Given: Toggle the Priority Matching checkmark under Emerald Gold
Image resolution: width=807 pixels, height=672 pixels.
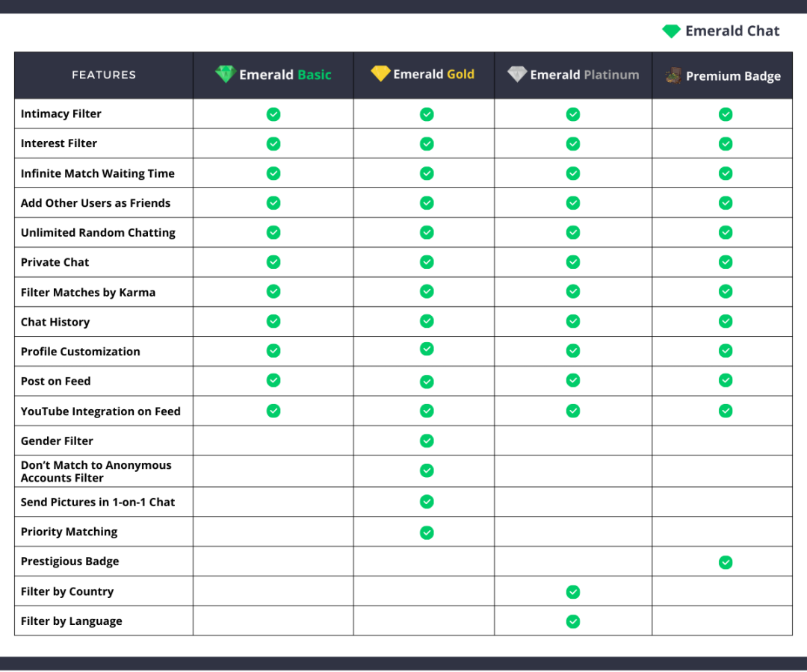Looking at the screenshot, I should click(x=426, y=532).
